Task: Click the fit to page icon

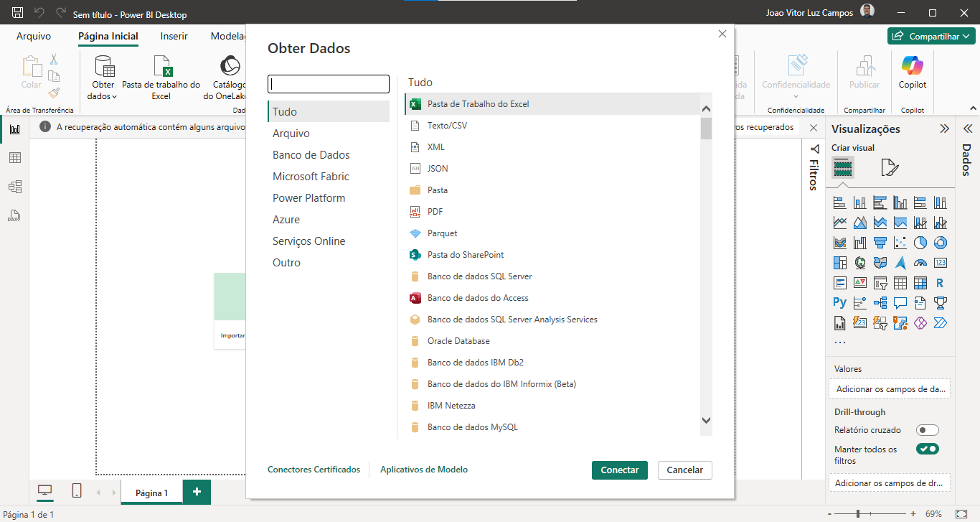Action: [x=962, y=514]
